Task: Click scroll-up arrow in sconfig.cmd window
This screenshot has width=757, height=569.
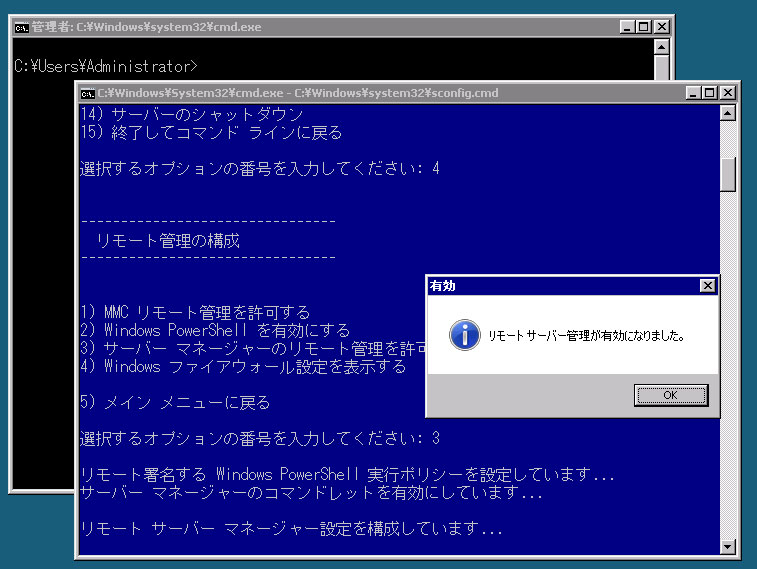Action: [728, 113]
